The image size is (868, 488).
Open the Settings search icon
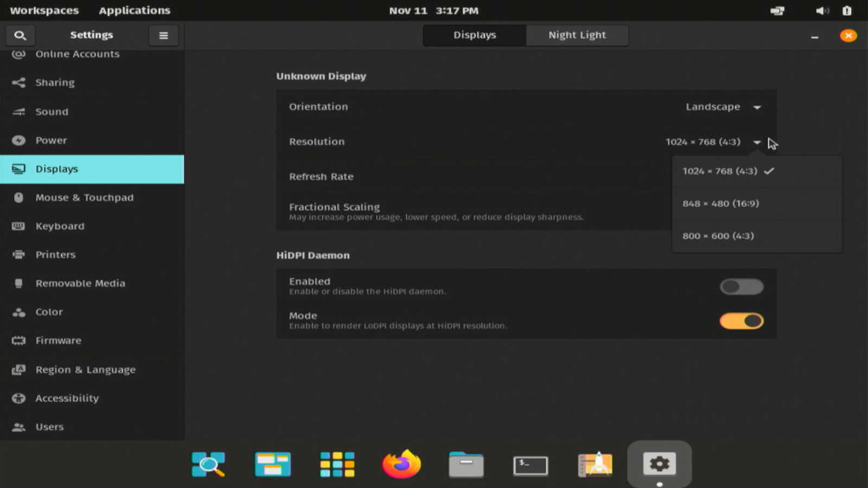click(20, 35)
